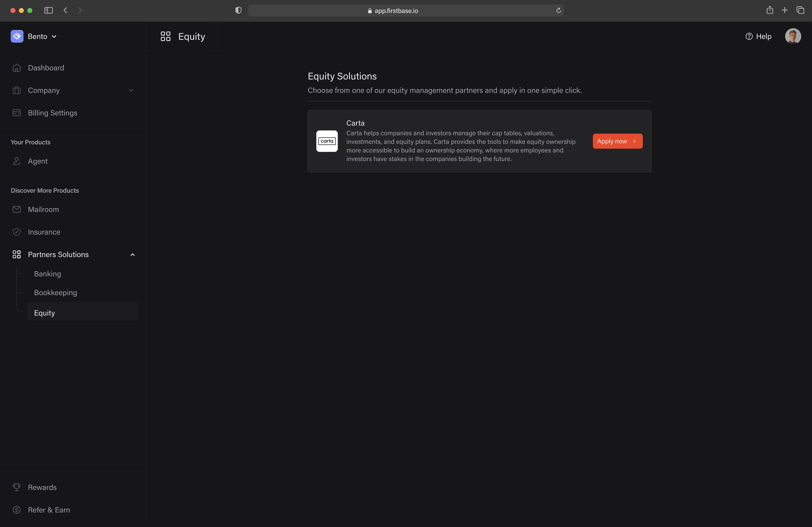This screenshot has width=812, height=527.
Task: Click the user profile avatar
Action: click(793, 36)
